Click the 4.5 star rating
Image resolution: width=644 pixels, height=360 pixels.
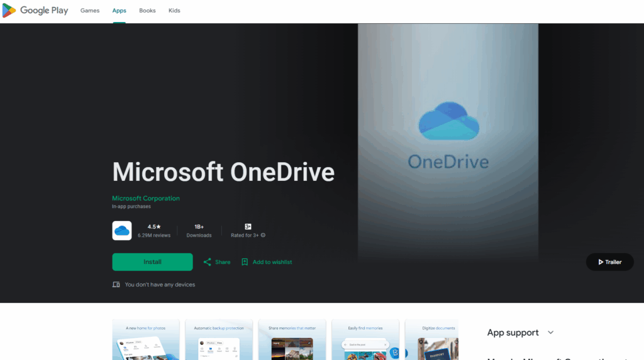(x=154, y=227)
